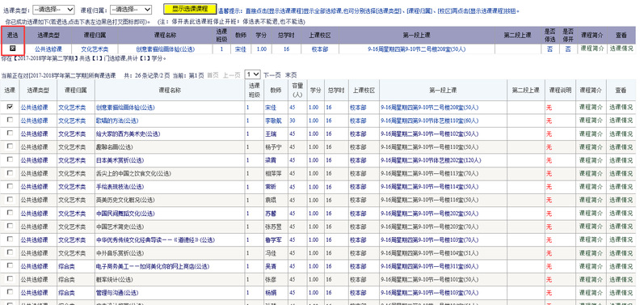Jump to 末页 last page link
The width and height of the screenshot is (644, 305).
click(291, 75)
